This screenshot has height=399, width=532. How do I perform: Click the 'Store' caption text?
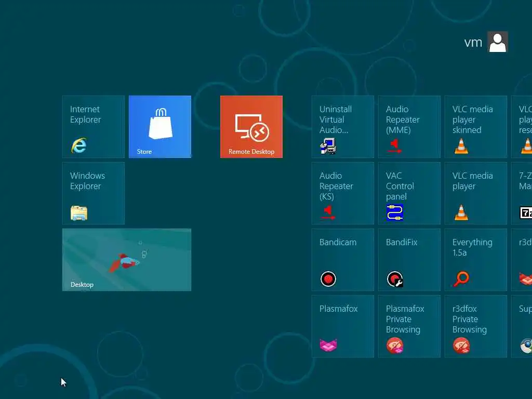[144, 152]
